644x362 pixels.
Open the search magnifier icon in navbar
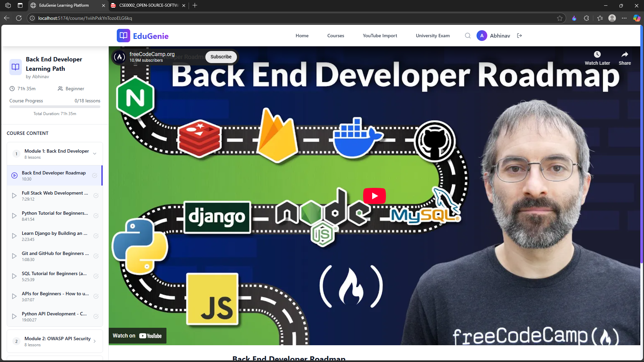coord(468,36)
